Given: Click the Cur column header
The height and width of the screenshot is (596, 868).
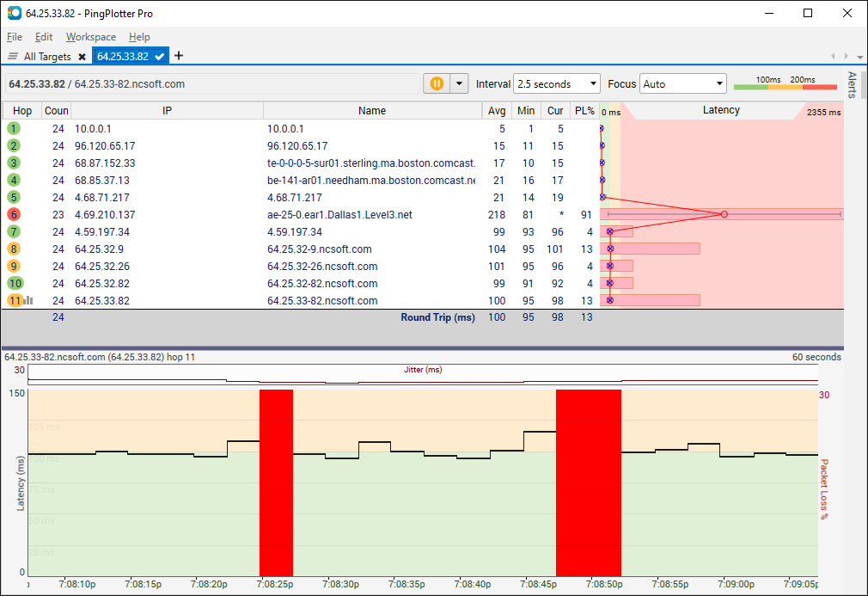Looking at the screenshot, I should [x=555, y=111].
